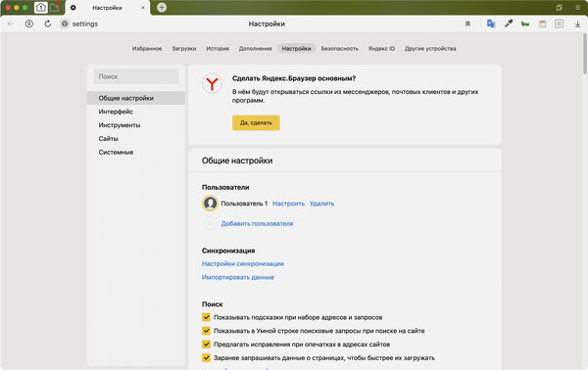588x370 pixels.
Task: Click the grey square extension icon
Action: [560, 23]
